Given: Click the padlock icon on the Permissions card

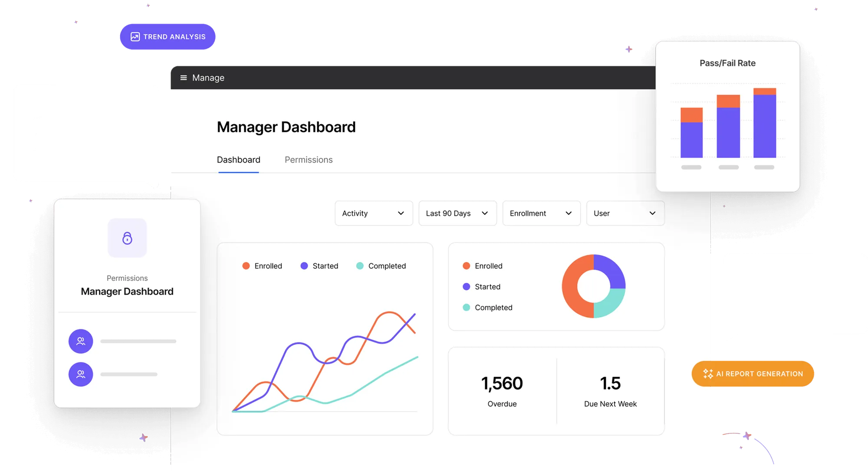Looking at the screenshot, I should pyautogui.click(x=127, y=238).
